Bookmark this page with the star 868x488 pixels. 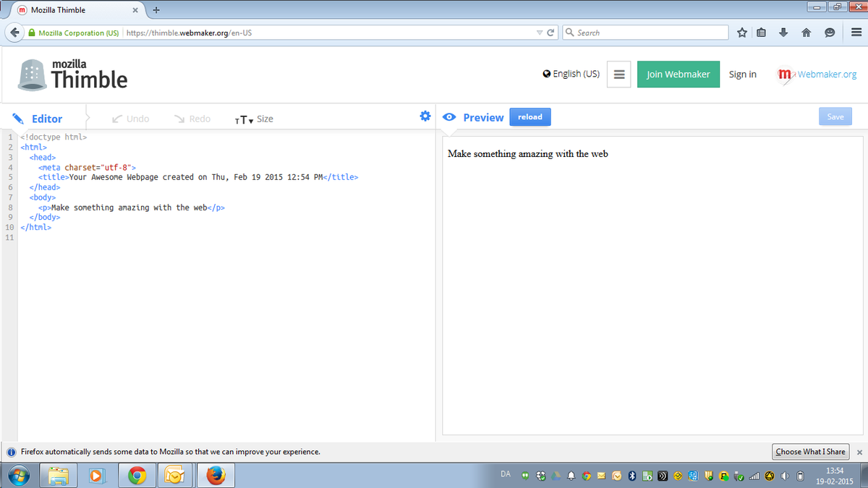click(741, 33)
